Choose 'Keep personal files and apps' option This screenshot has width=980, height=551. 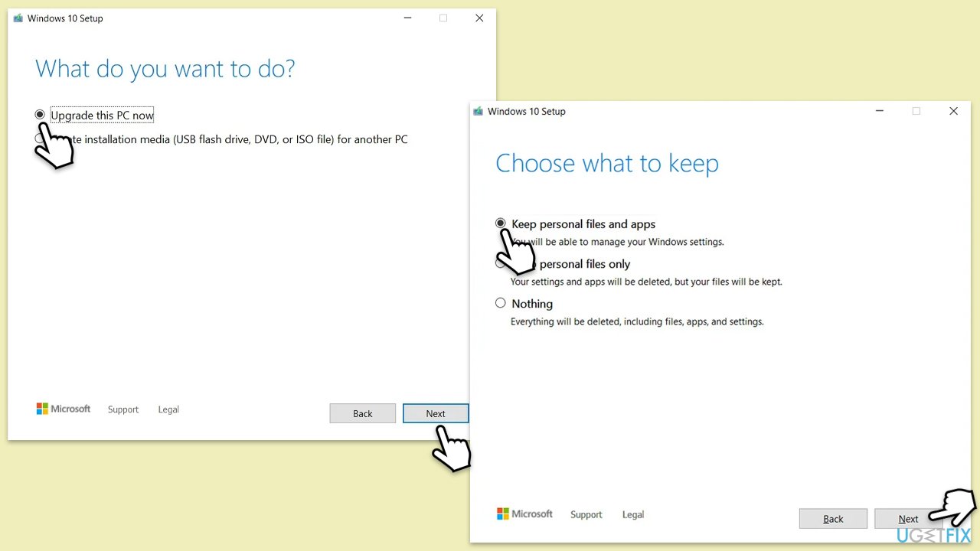point(501,223)
